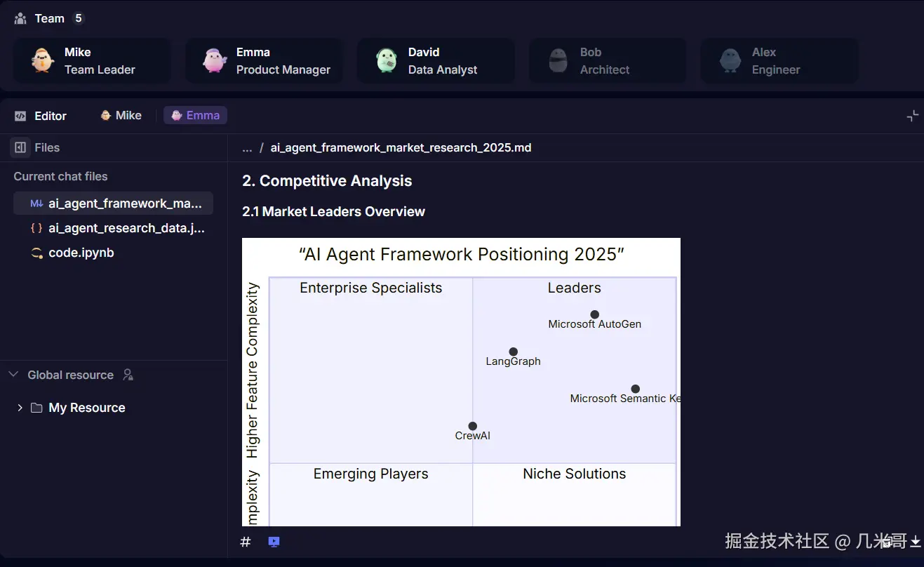
Task: Select the ai_agent_framework markdown file
Action: (x=114, y=204)
